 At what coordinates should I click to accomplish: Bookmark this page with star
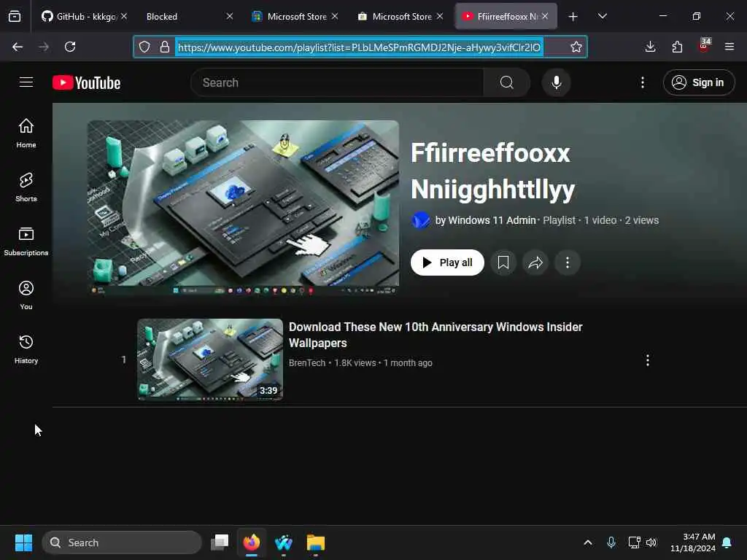[x=576, y=47]
